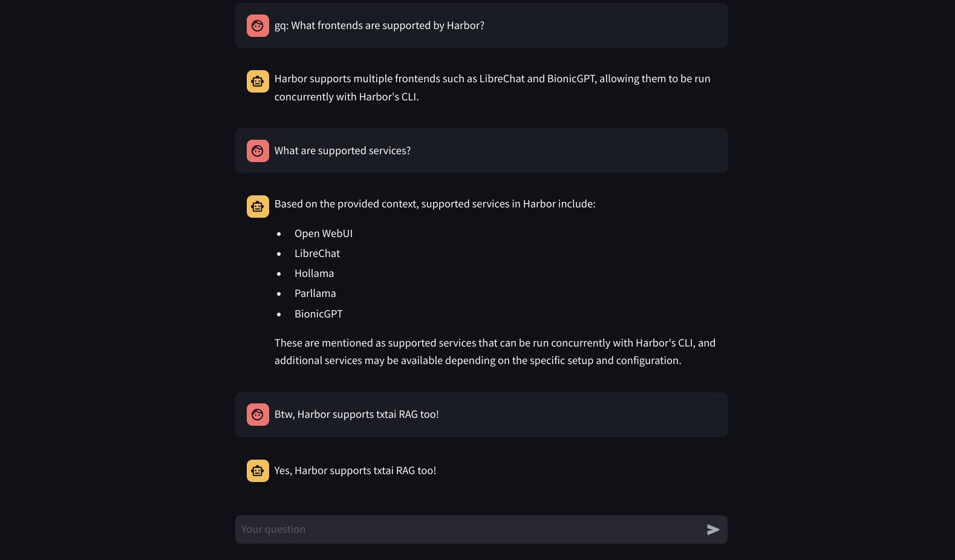The width and height of the screenshot is (955, 560).
Task: Select the "Hollama" list entry
Action: tap(315, 273)
